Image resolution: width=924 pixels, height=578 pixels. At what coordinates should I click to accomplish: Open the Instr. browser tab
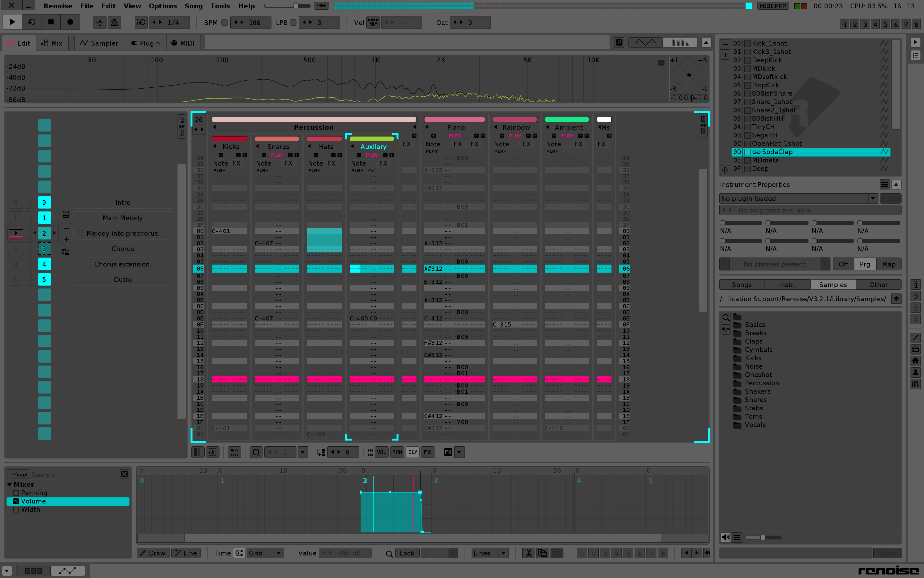[x=787, y=285]
